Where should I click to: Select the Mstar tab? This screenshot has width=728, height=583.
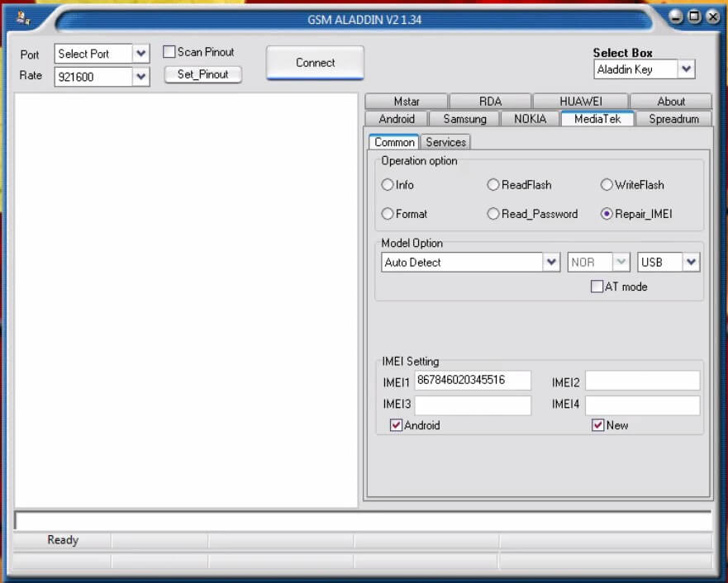click(x=407, y=100)
